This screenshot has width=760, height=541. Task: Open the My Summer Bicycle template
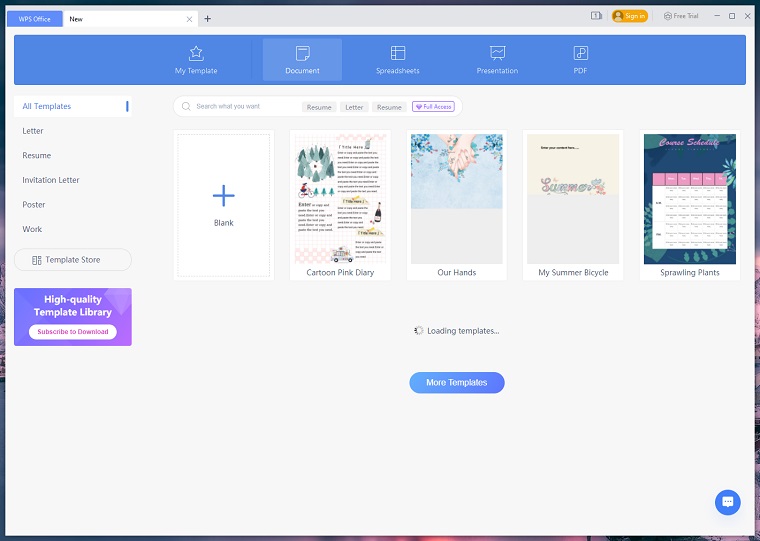pyautogui.click(x=573, y=205)
